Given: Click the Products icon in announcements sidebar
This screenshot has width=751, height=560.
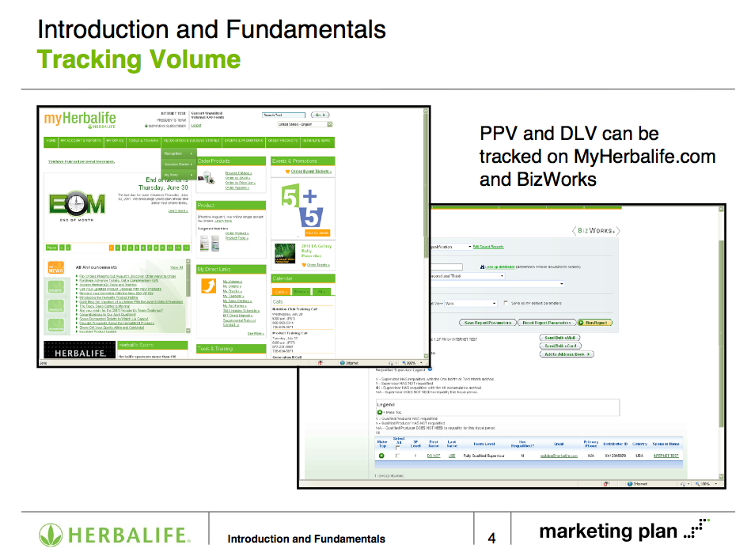Looking at the screenshot, I should pos(56,306).
